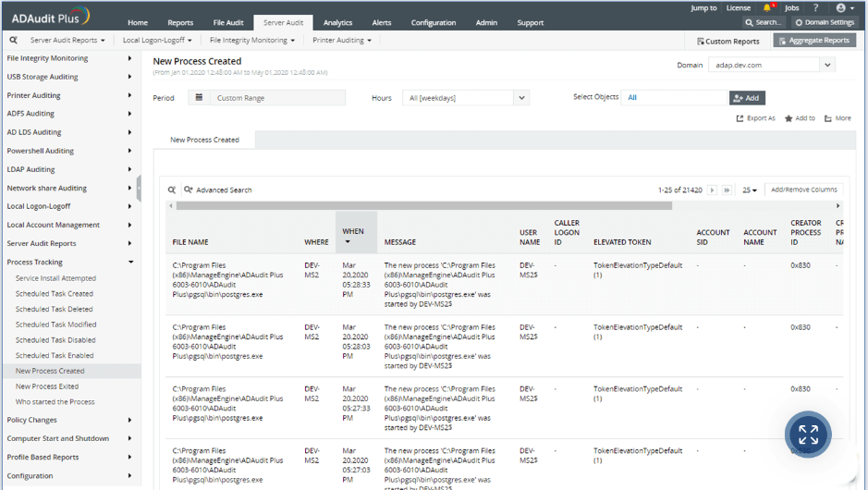Screen dimensions: 868x490
Task: Click the Export As icon button
Action: pos(755,118)
